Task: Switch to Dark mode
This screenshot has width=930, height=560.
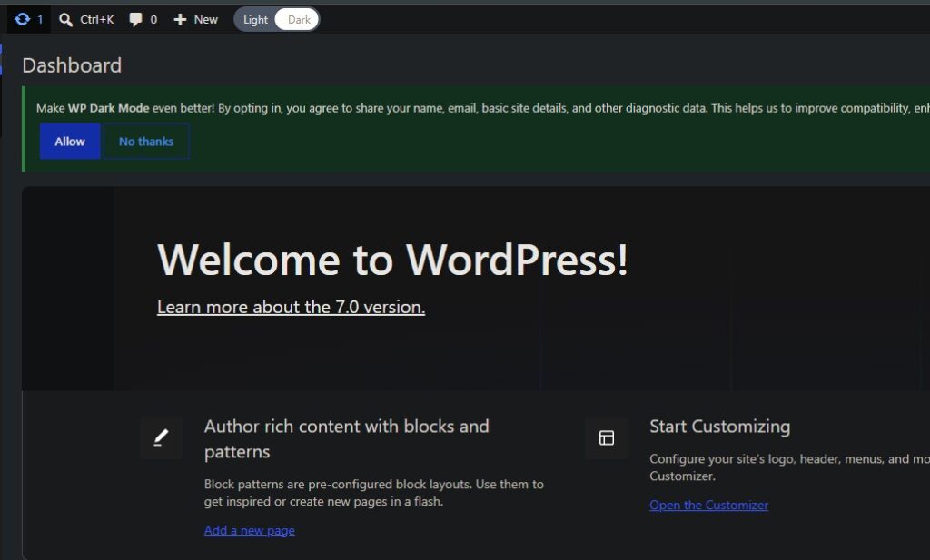Action: click(x=298, y=20)
